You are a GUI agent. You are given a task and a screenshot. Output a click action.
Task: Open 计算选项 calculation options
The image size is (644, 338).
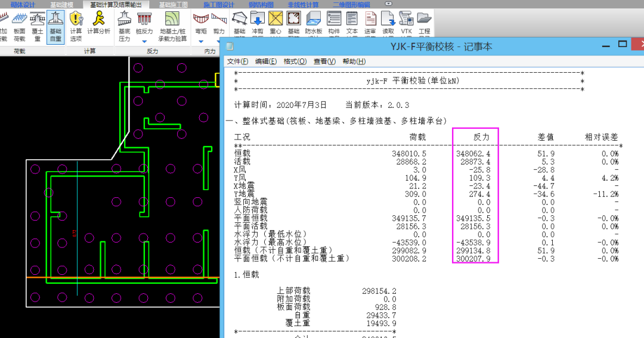point(76,27)
